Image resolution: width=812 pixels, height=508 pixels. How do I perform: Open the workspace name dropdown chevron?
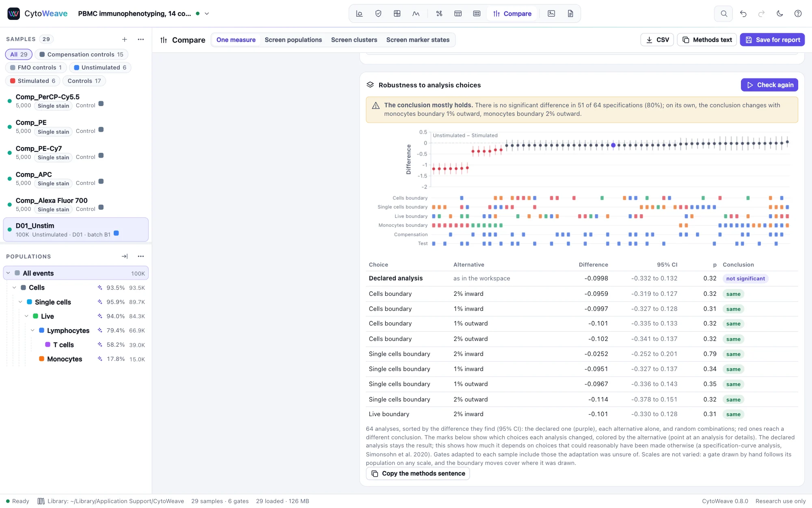pyautogui.click(x=207, y=13)
